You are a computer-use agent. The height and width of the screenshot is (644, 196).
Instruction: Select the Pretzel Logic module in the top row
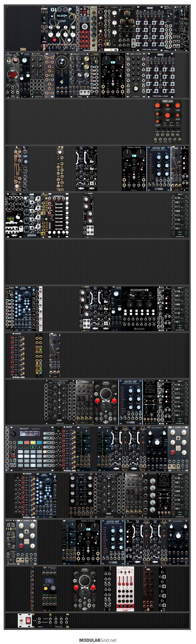150,29
